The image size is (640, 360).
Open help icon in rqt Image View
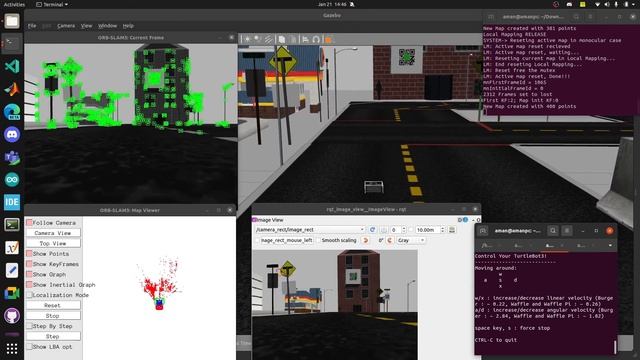tap(465, 220)
